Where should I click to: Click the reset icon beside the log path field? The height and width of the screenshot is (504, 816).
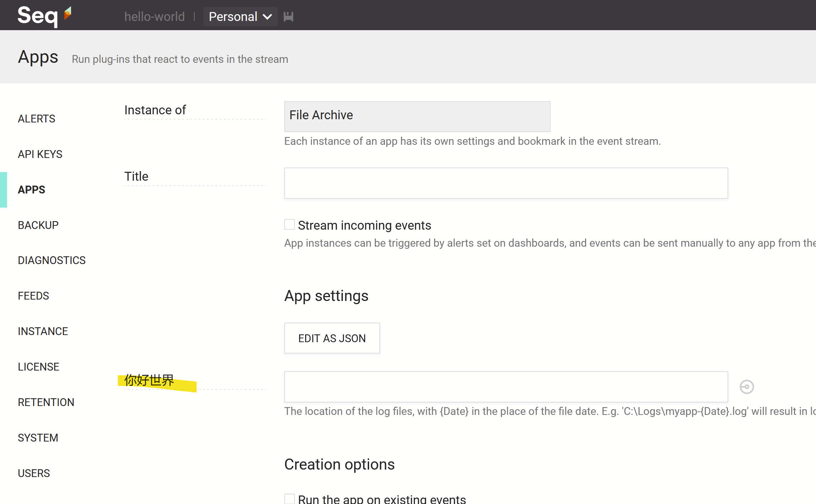point(747,387)
